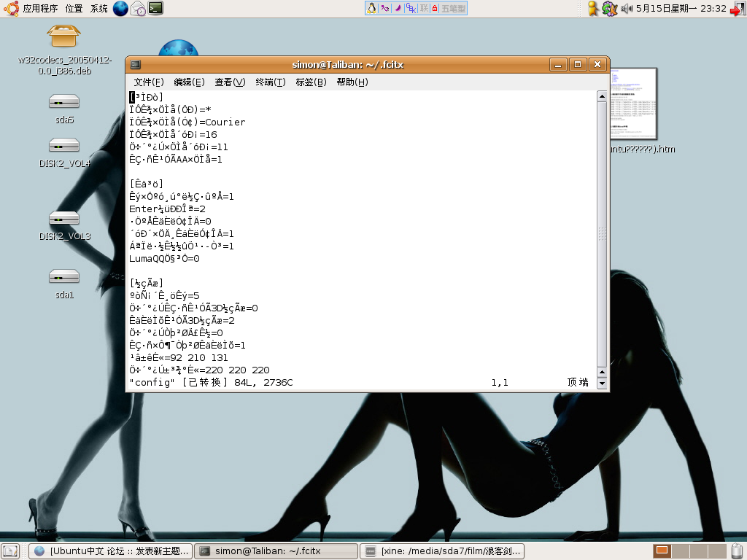Switch to the active first workspace

662,551
